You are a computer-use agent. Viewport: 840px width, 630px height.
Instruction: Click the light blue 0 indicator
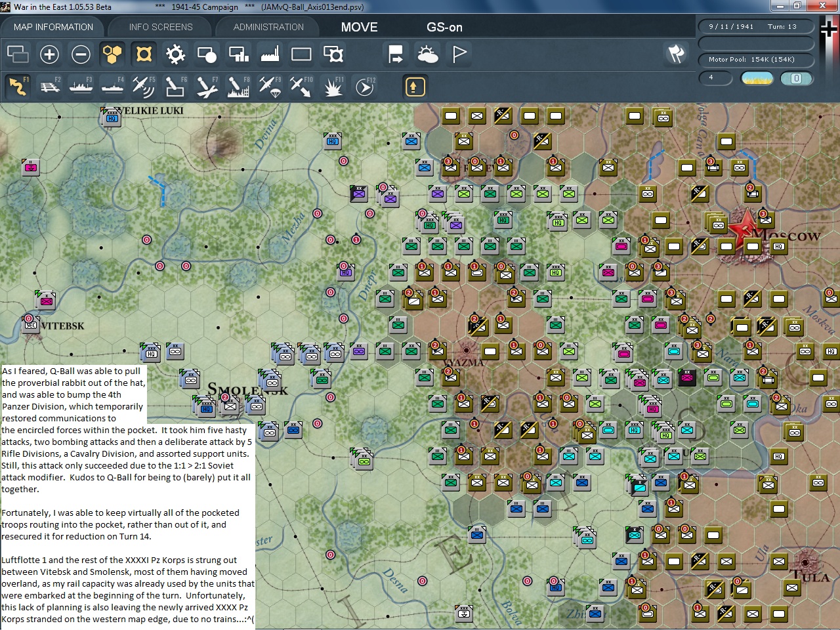pos(797,78)
